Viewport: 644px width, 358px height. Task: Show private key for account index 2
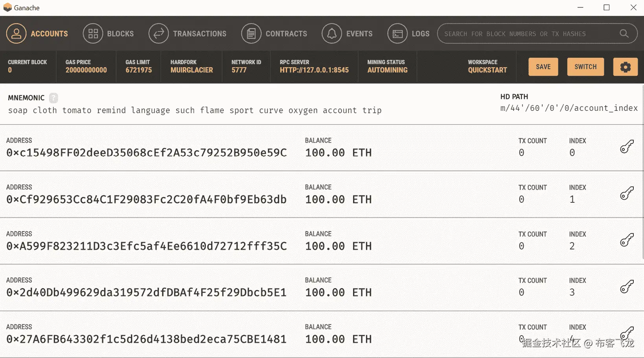[627, 240]
